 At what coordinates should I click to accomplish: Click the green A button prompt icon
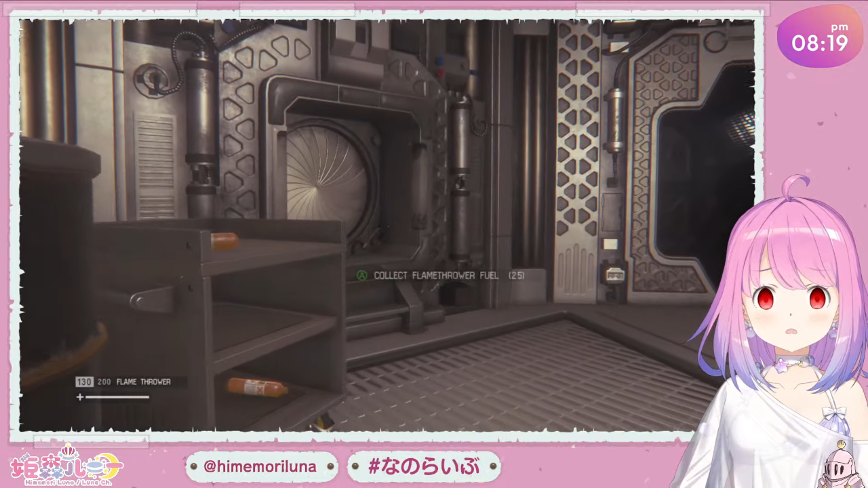click(x=362, y=275)
